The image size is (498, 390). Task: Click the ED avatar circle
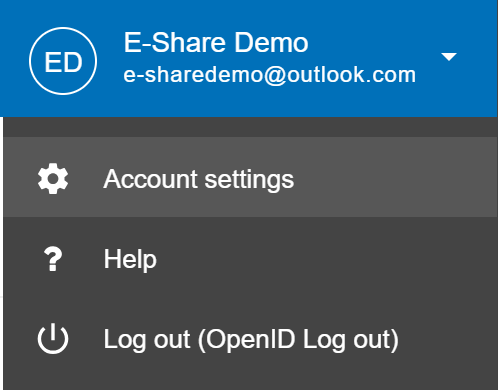63,61
